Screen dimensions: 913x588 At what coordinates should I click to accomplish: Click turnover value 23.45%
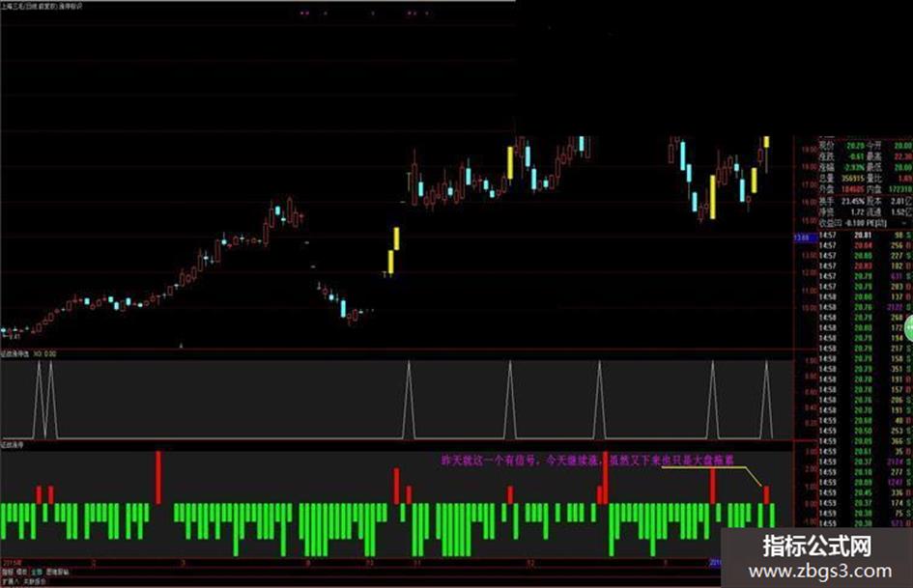click(x=854, y=202)
